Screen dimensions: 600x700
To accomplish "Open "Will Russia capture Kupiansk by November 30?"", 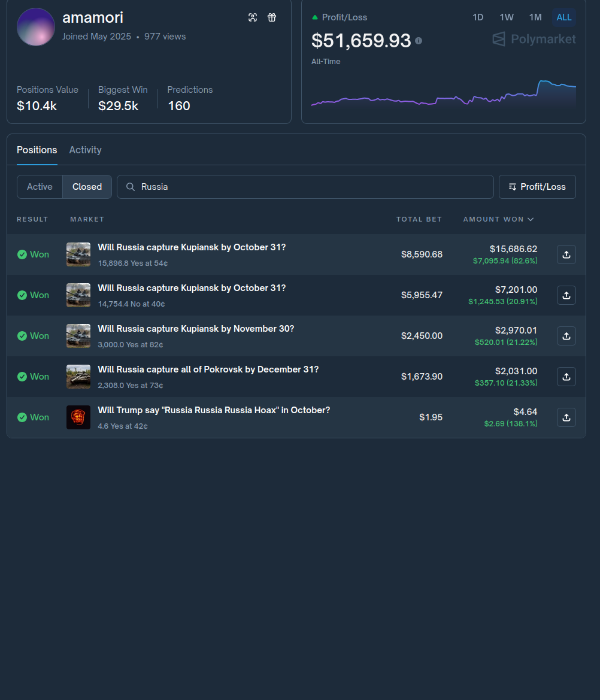I will click(x=196, y=329).
